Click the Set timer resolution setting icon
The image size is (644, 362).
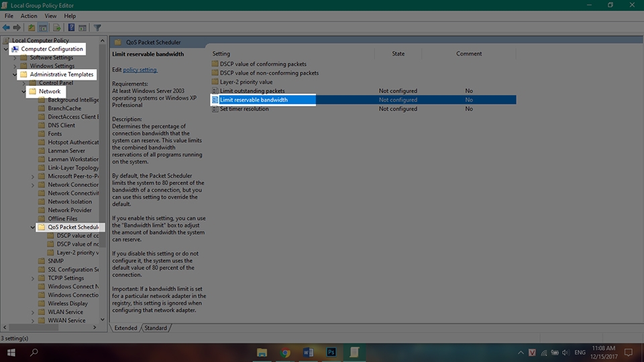click(x=215, y=109)
